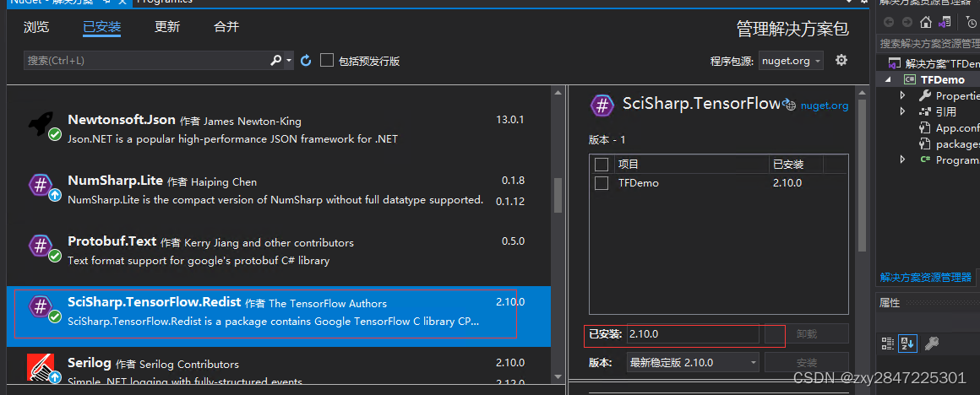This screenshot has height=395, width=980.
Task: Click the details pane vertical scrollbar
Action: (862, 175)
